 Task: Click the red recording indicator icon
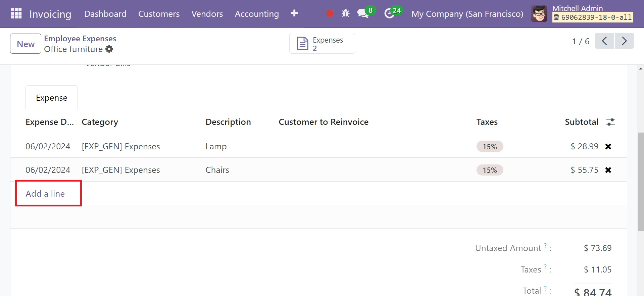coord(330,13)
